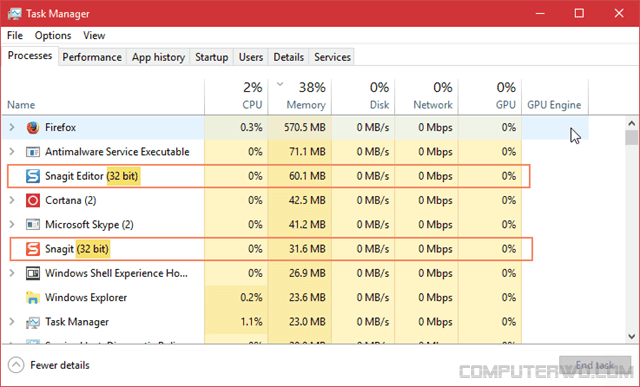Sort by the GPU Engine column header
This screenshot has height=387, width=640.
(x=555, y=97)
